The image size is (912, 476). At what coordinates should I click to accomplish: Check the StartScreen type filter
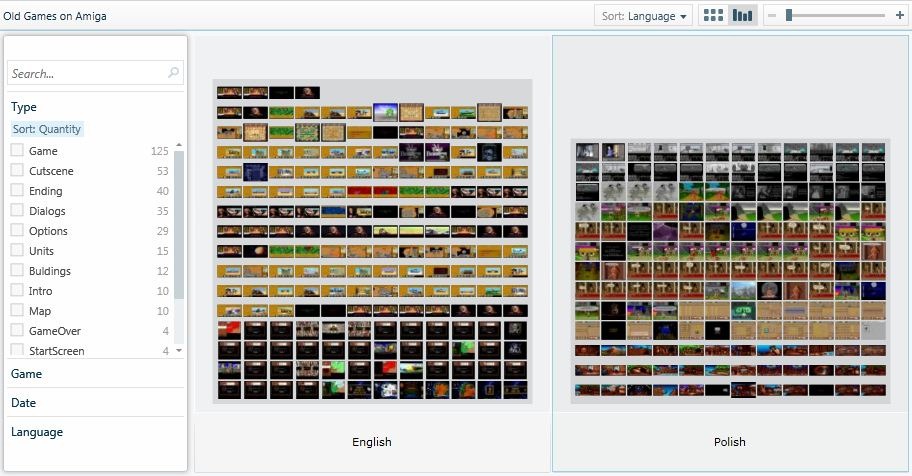17,350
